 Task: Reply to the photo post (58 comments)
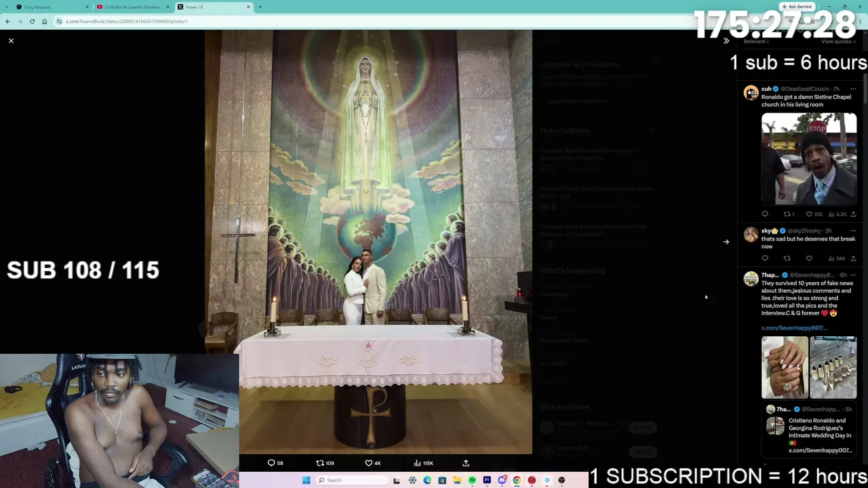click(275, 463)
